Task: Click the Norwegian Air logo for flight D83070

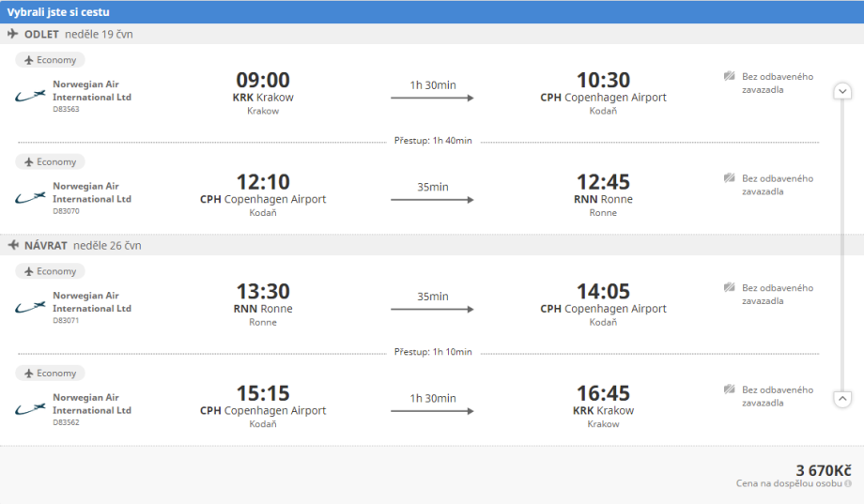Action: [31, 197]
